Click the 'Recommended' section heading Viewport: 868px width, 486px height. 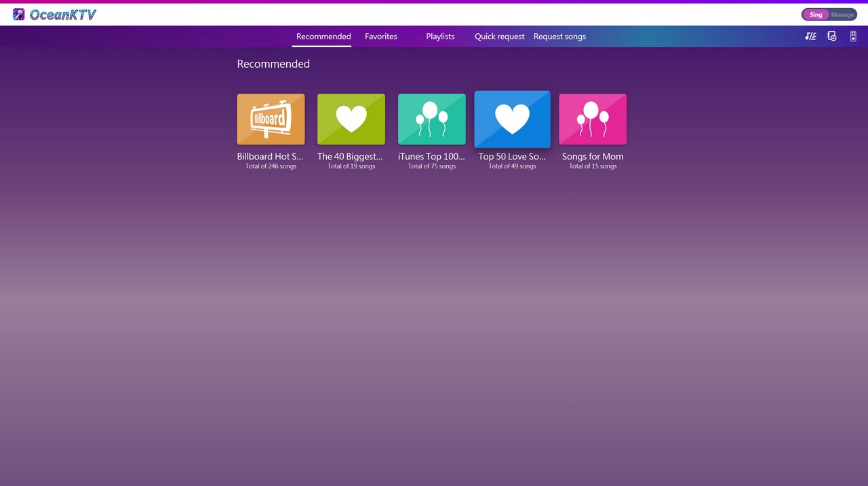click(273, 64)
